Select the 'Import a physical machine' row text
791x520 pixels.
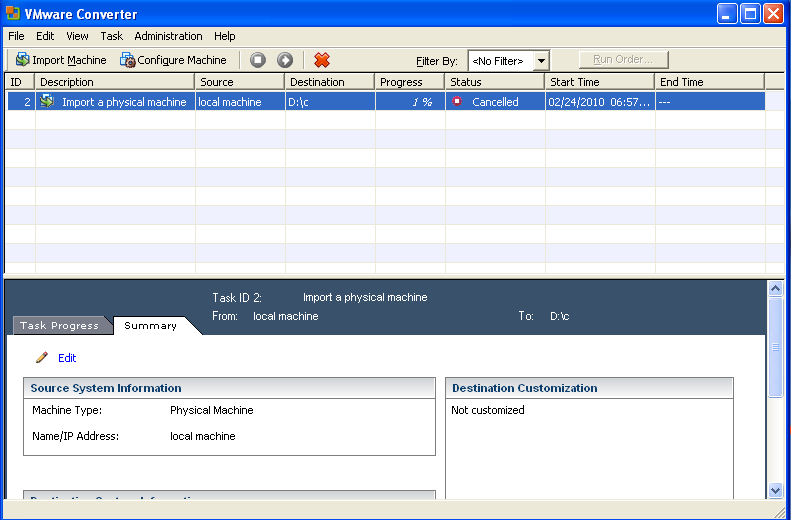[124, 102]
